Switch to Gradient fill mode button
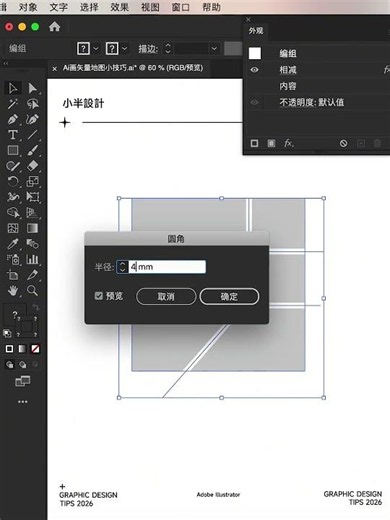This screenshot has height=520, width=390. [22, 349]
